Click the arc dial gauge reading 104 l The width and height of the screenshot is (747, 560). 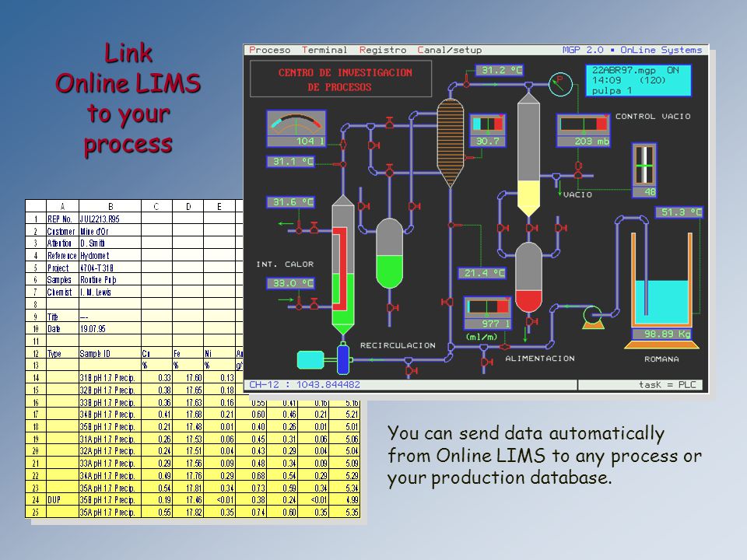tap(296, 129)
